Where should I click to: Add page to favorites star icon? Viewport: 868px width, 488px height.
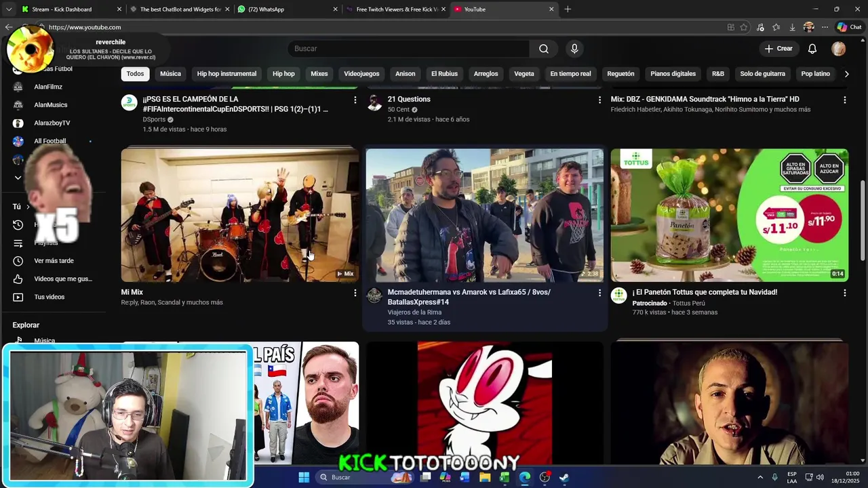point(744,27)
